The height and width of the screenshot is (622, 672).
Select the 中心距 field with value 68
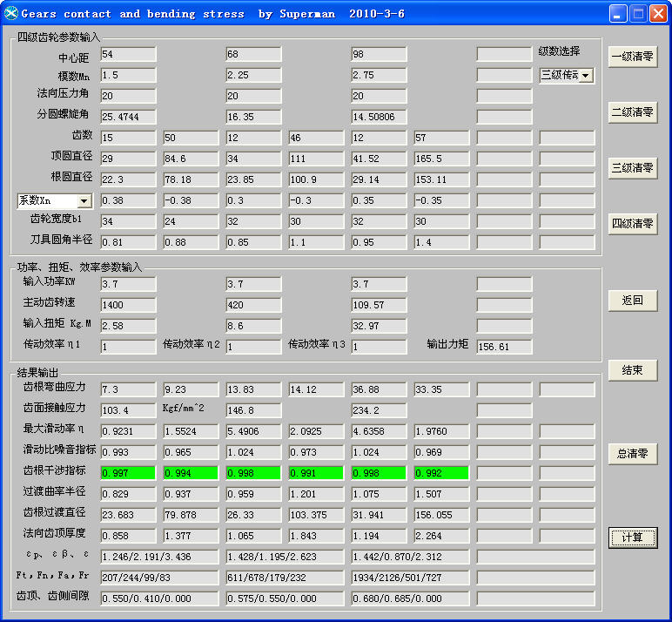tap(253, 54)
